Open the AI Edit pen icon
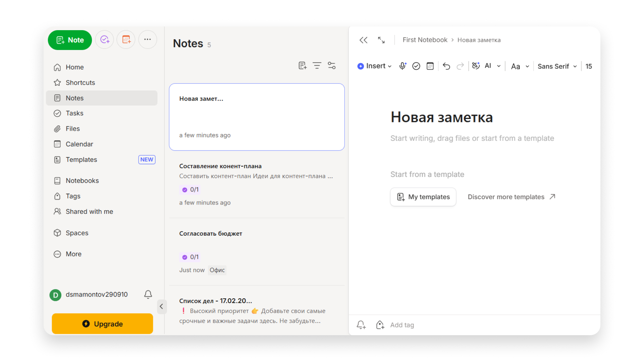 click(476, 66)
